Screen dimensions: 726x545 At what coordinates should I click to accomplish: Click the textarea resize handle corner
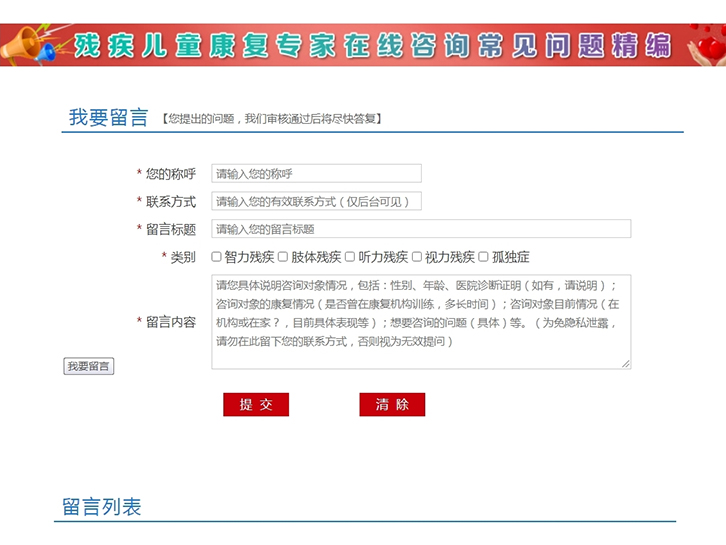(626, 364)
